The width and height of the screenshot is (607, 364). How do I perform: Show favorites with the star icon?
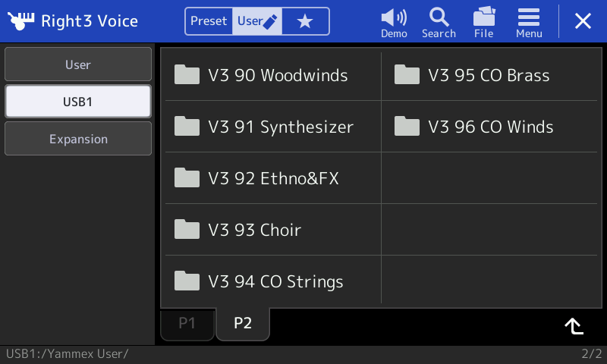306,21
